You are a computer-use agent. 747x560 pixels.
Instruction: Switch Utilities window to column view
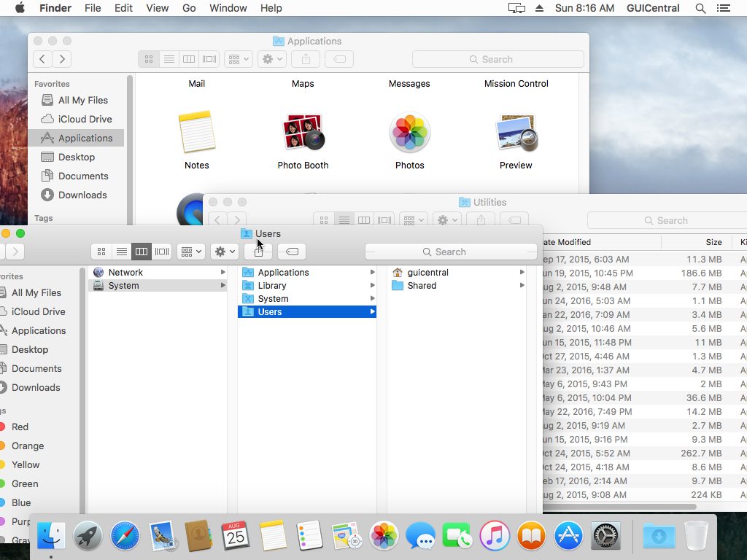(364, 220)
